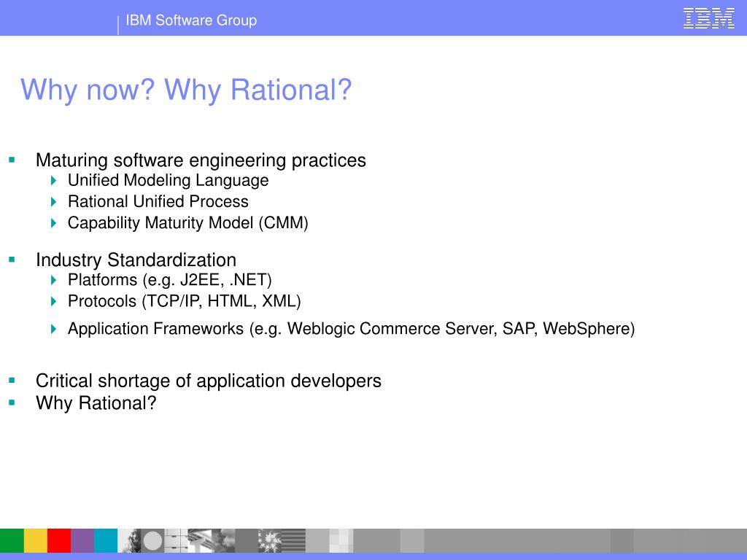Click the arrow bullet beside Application Frameworks
Screen dimensions: 747x560
[x=53, y=329]
